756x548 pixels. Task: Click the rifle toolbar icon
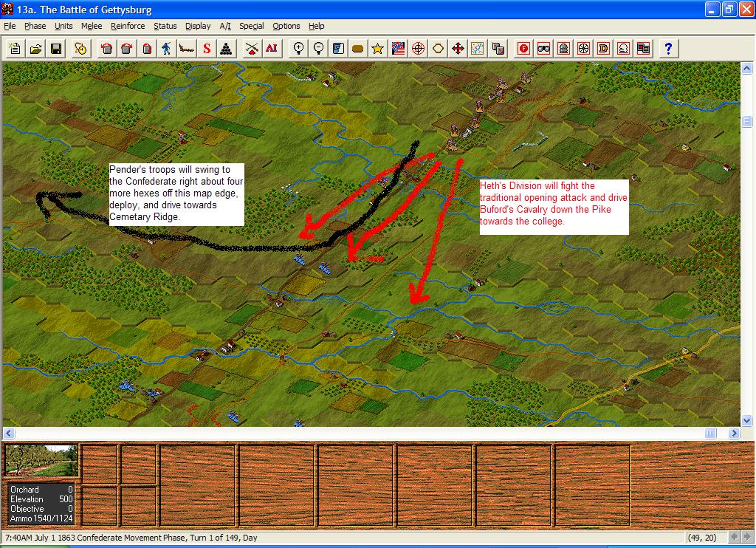[187, 48]
